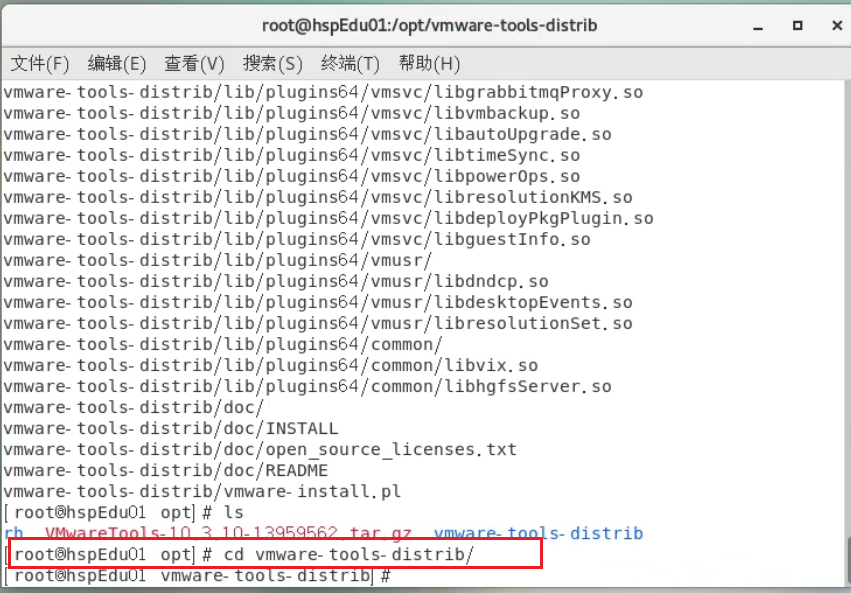Screen dimensions: 851x593
Task: Click the line ending doc/README
Action: pos(166,471)
